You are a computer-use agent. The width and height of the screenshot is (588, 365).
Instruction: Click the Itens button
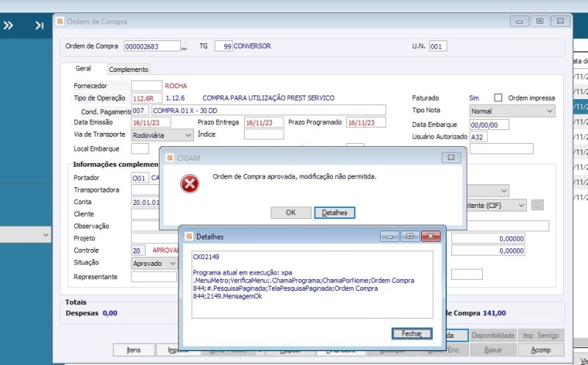pyautogui.click(x=134, y=350)
